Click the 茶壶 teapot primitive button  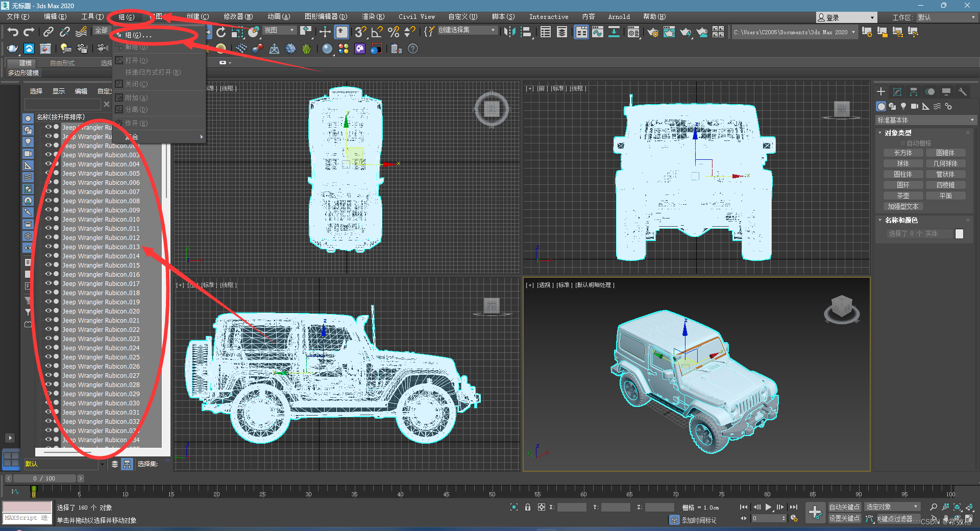click(903, 196)
